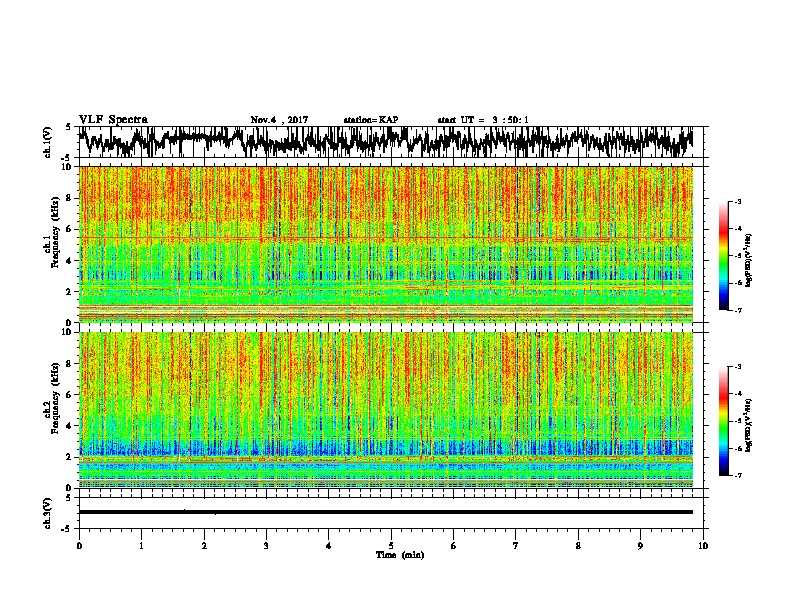The image size is (792, 612).
Task: Click the 'VLF Spectra' title text
Action: (113, 120)
